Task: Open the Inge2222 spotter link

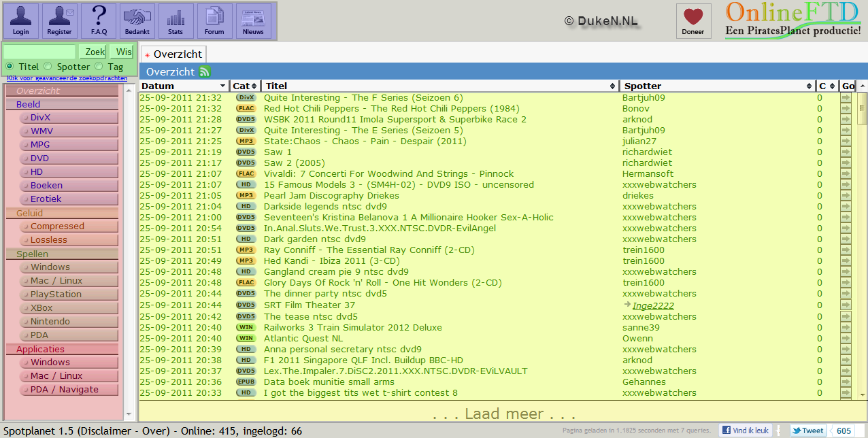Action: 653,305
